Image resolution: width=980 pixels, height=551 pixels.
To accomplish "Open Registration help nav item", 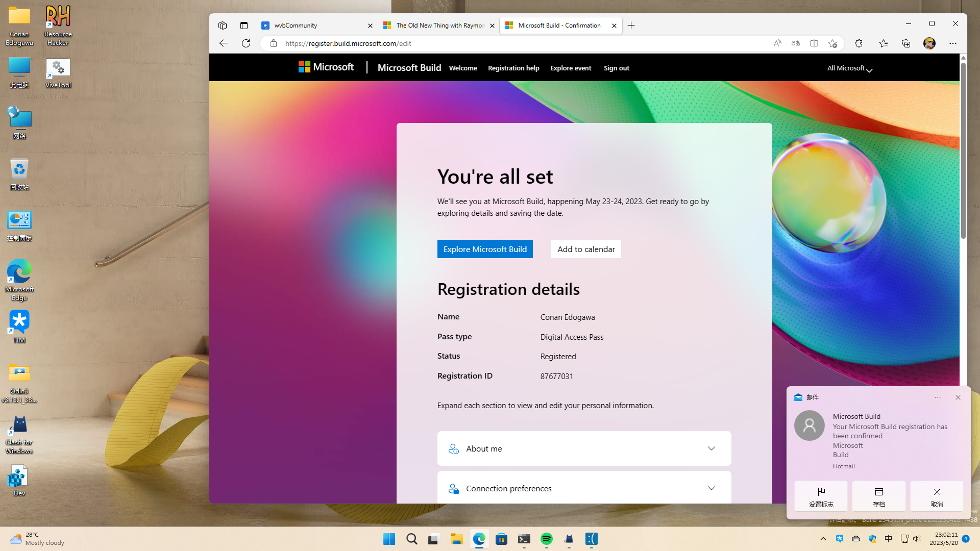I will coord(513,68).
